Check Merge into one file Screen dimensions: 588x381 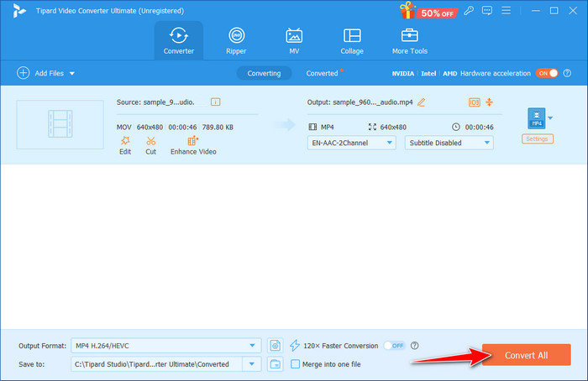(x=295, y=363)
